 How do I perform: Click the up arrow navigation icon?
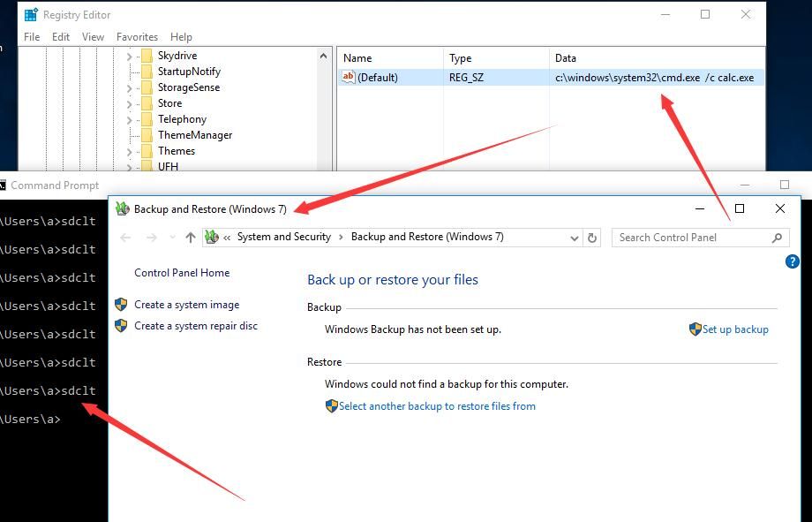tap(191, 238)
